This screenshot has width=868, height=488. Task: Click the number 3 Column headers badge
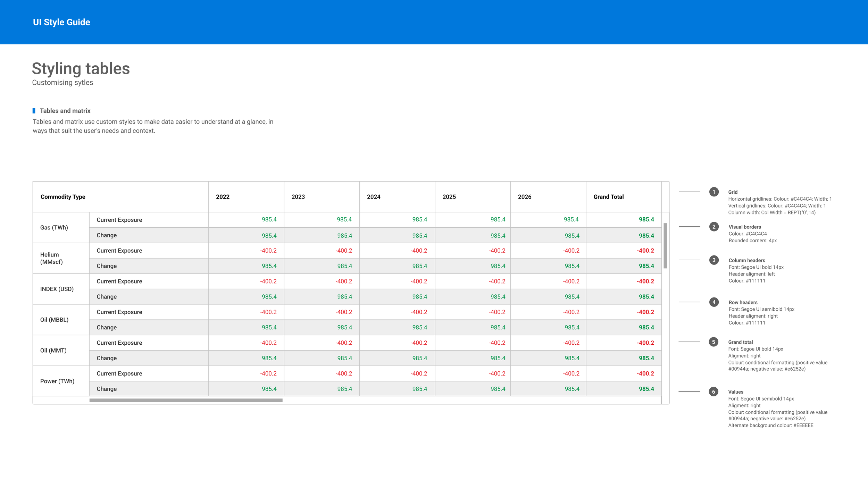(714, 260)
